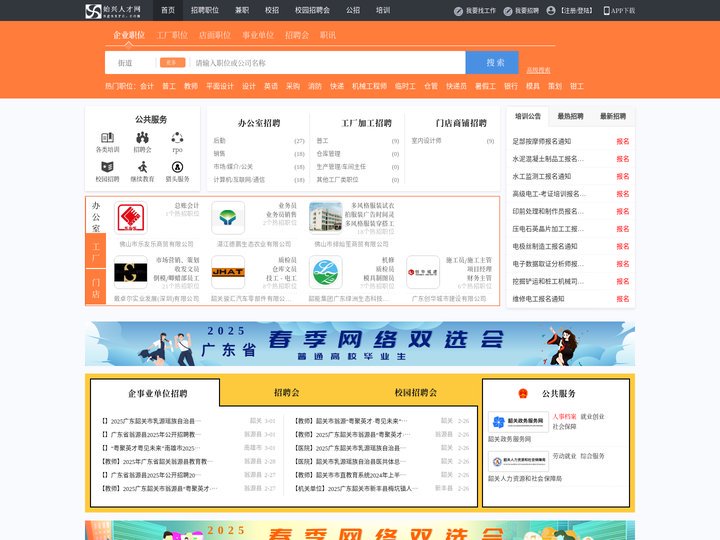The height and width of the screenshot is (540, 720).
Task: Open 校招 in top navigation
Action: [272, 10]
